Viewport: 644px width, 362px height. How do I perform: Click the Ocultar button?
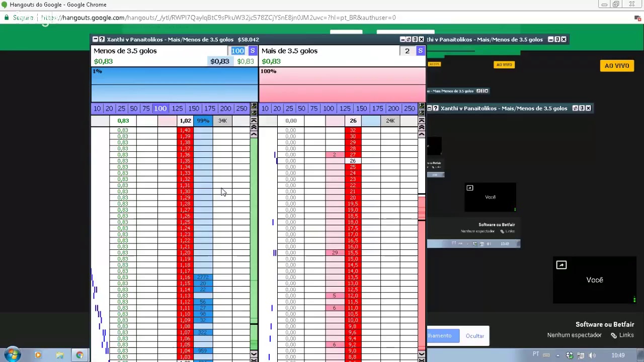tap(475, 336)
